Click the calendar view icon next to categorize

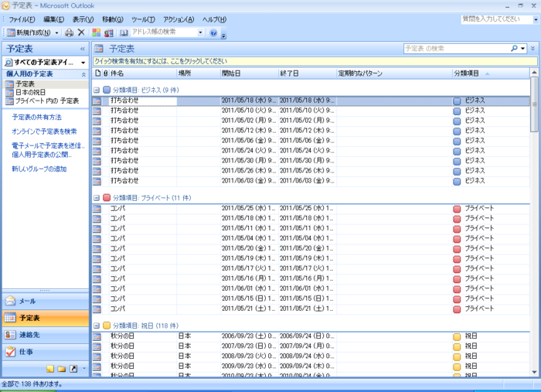109,33
